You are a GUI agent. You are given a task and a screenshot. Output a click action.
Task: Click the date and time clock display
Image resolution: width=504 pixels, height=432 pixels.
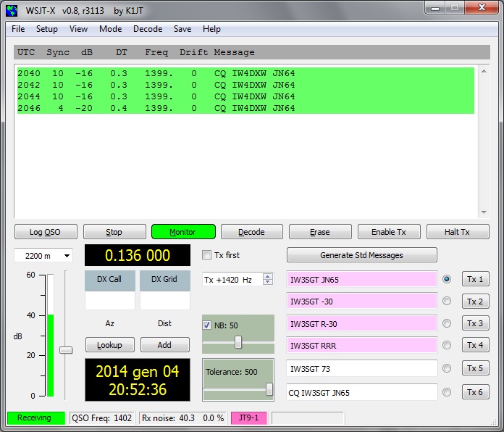[x=138, y=380]
